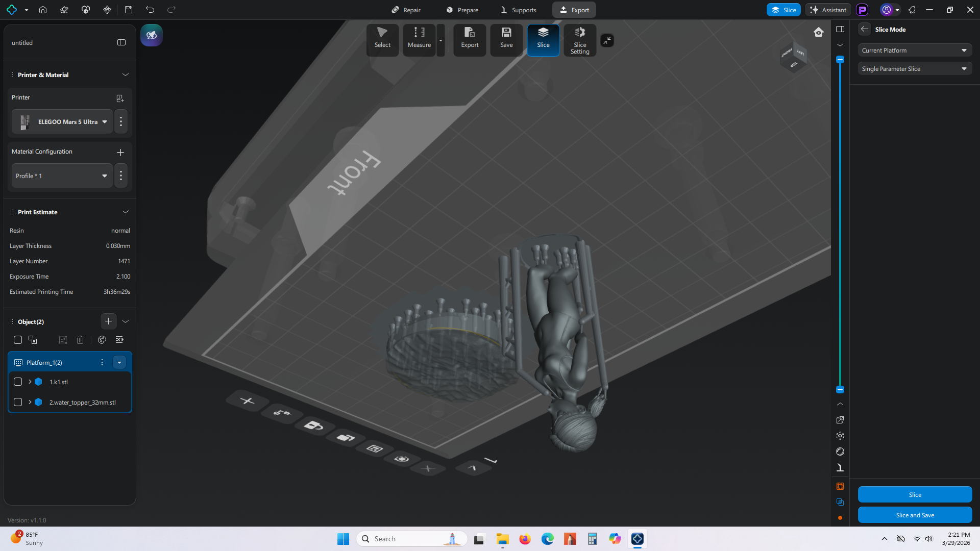Click the top handle of layer slider
This screenshot has height=551, width=980.
point(840,60)
